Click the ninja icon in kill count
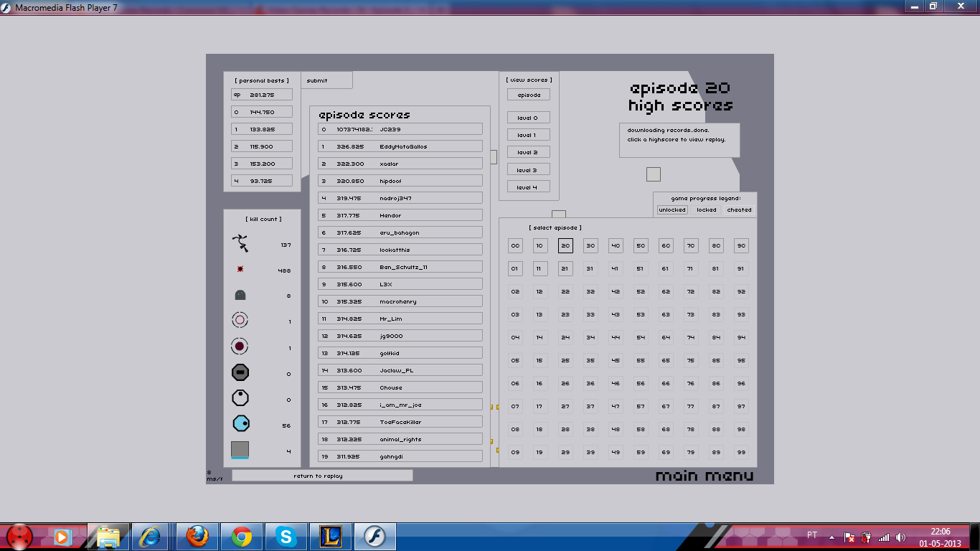 (x=241, y=244)
